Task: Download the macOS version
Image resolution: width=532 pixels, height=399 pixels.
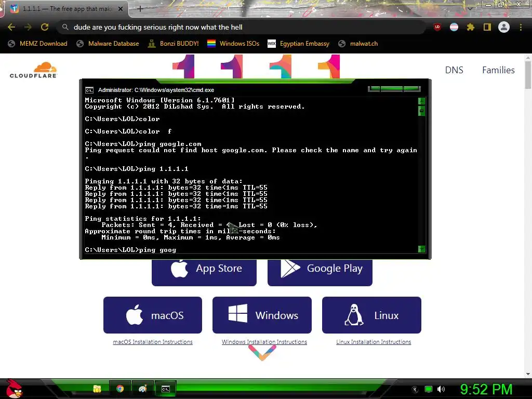Action: (x=153, y=315)
